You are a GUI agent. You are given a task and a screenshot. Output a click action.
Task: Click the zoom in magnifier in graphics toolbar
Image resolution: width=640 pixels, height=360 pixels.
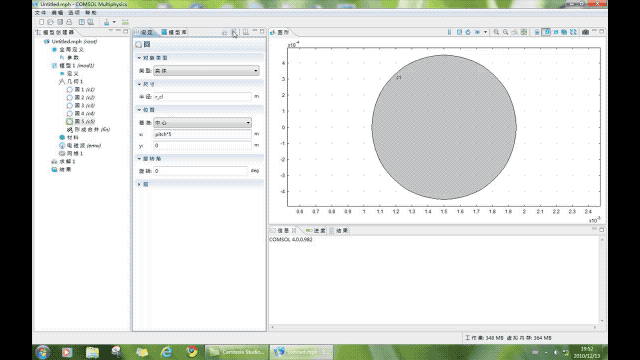pos(496,32)
